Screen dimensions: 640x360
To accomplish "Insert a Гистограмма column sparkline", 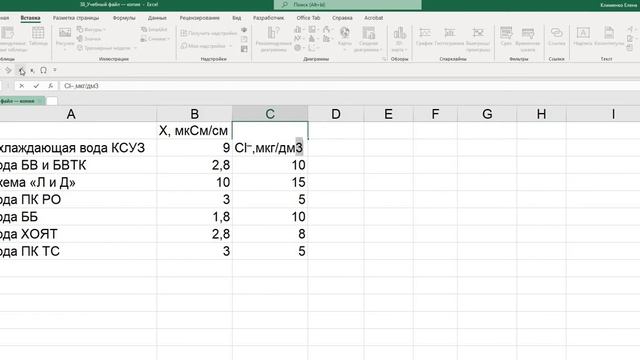I will 449,36.
